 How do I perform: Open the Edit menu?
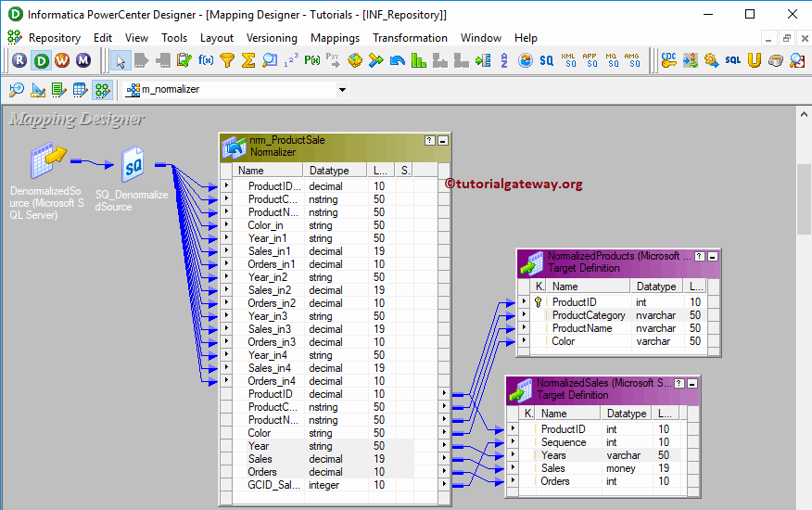(103, 38)
